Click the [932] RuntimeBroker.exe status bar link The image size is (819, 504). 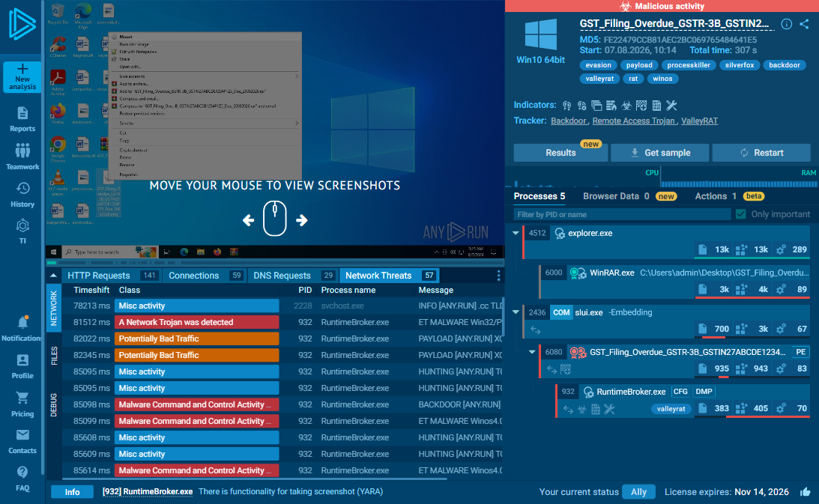point(148,492)
